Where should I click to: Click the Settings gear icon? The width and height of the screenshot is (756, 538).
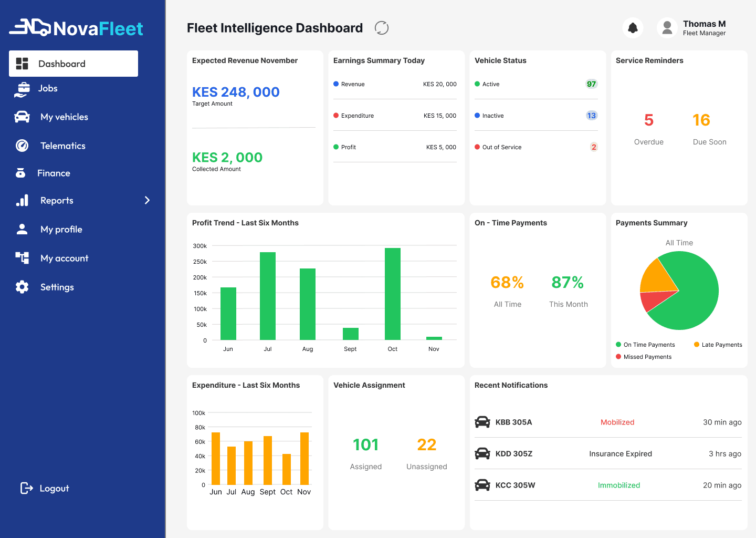coord(22,287)
